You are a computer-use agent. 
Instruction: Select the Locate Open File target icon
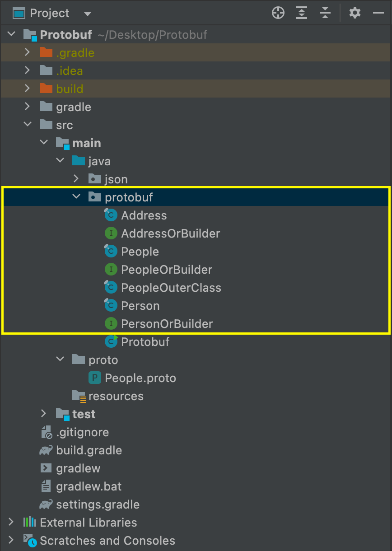[278, 13]
